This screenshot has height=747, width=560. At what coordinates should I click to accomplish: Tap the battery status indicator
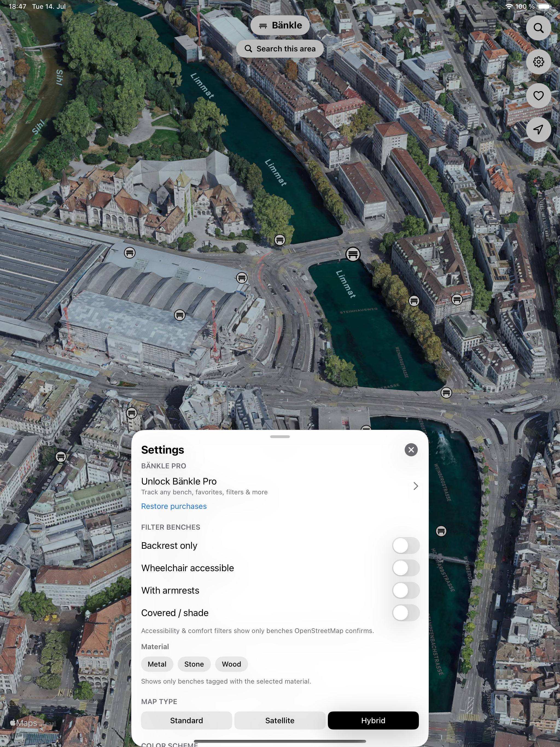[544, 6]
